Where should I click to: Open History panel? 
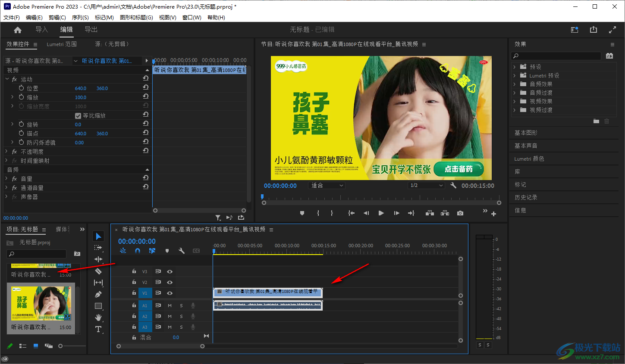tap(526, 197)
